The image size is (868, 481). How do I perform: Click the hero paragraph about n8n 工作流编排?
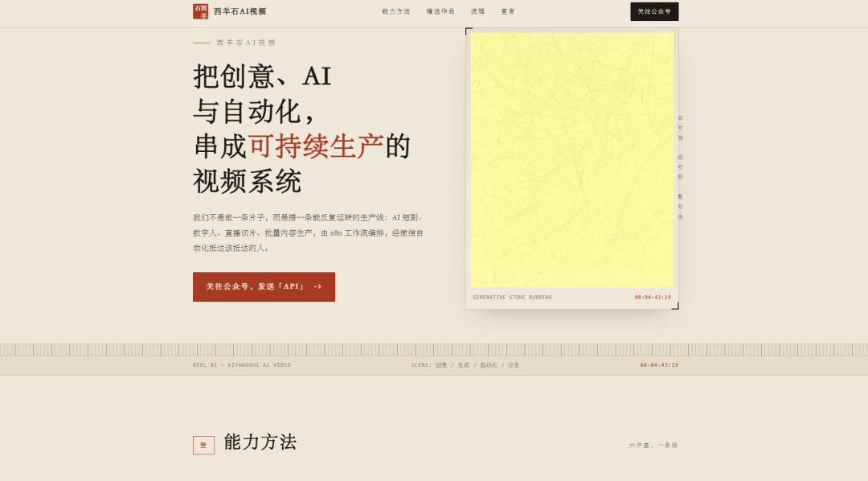pos(309,232)
